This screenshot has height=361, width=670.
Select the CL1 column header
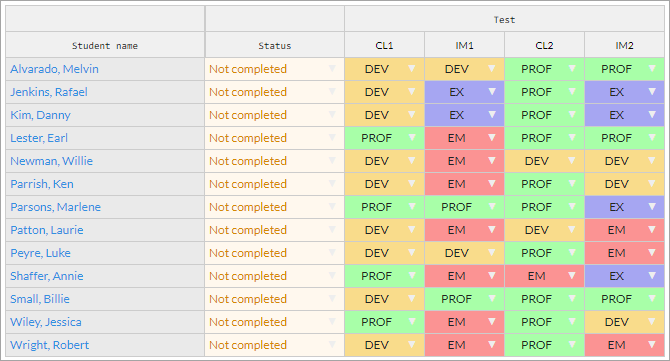384,45
